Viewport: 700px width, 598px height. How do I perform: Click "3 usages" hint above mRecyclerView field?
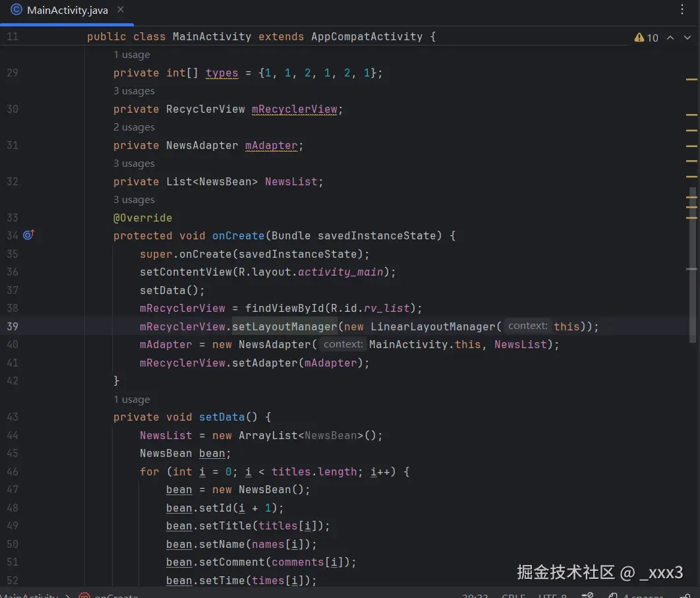pyautogui.click(x=134, y=91)
